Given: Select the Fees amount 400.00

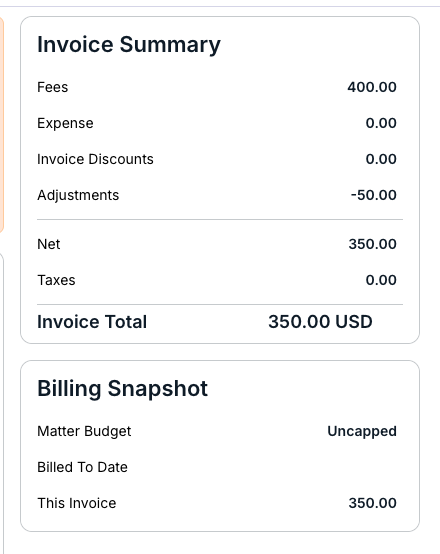Looking at the screenshot, I should click(372, 87).
